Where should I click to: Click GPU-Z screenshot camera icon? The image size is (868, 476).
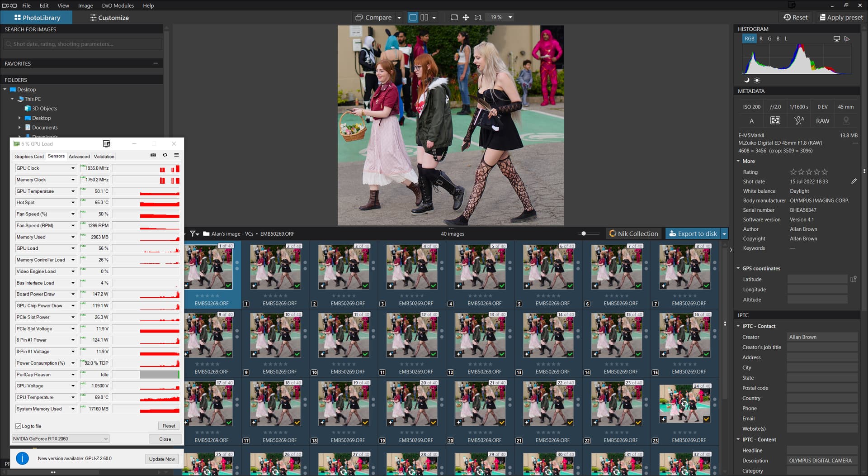[153, 155]
